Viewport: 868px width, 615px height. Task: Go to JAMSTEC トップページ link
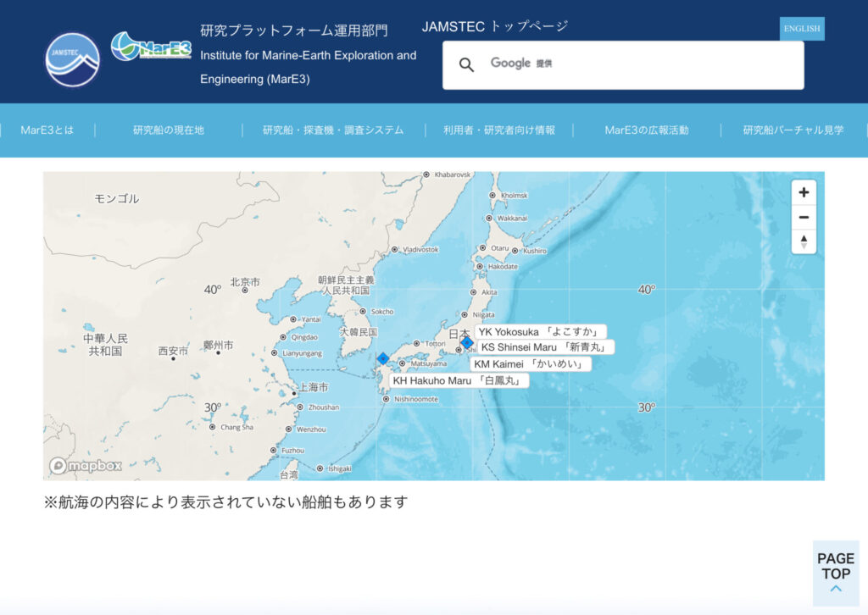tap(494, 26)
